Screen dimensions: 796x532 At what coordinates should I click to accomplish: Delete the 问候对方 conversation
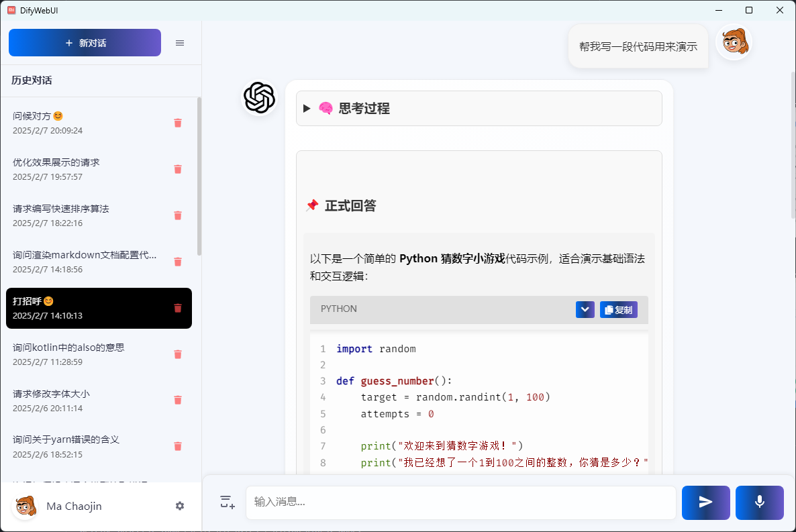pos(178,123)
